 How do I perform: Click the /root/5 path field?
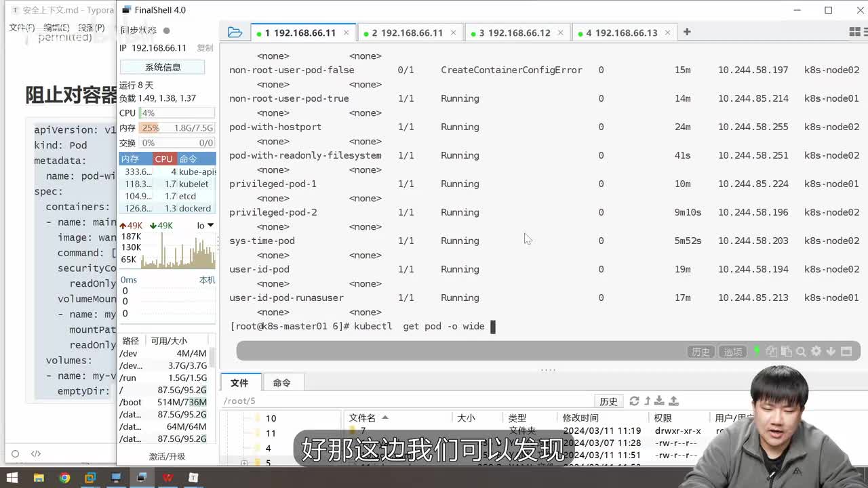click(x=407, y=401)
